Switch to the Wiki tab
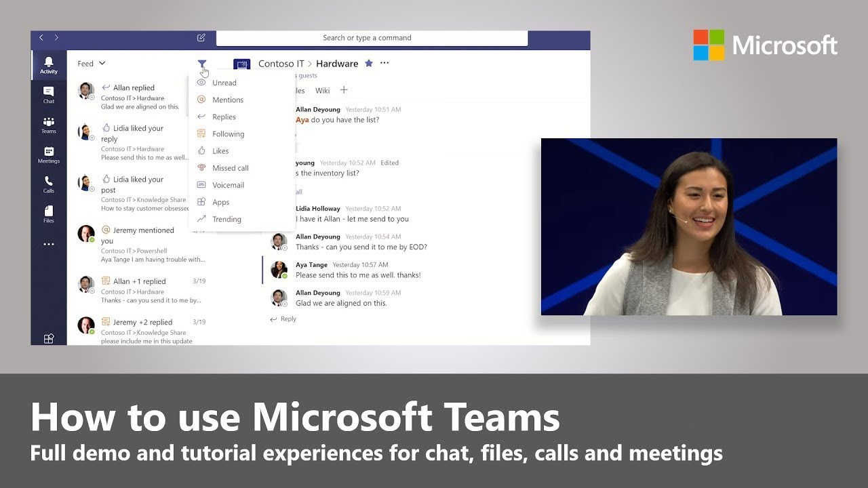868x488 pixels. 323,90
